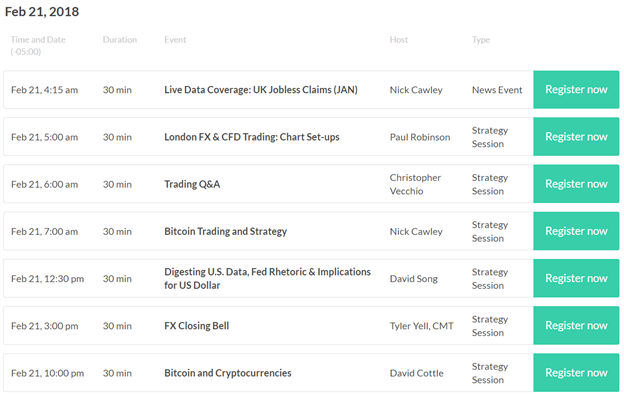The width and height of the screenshot is (624, 395).
Task: Click host name Paul Robinson
Action: click(420, 137)
